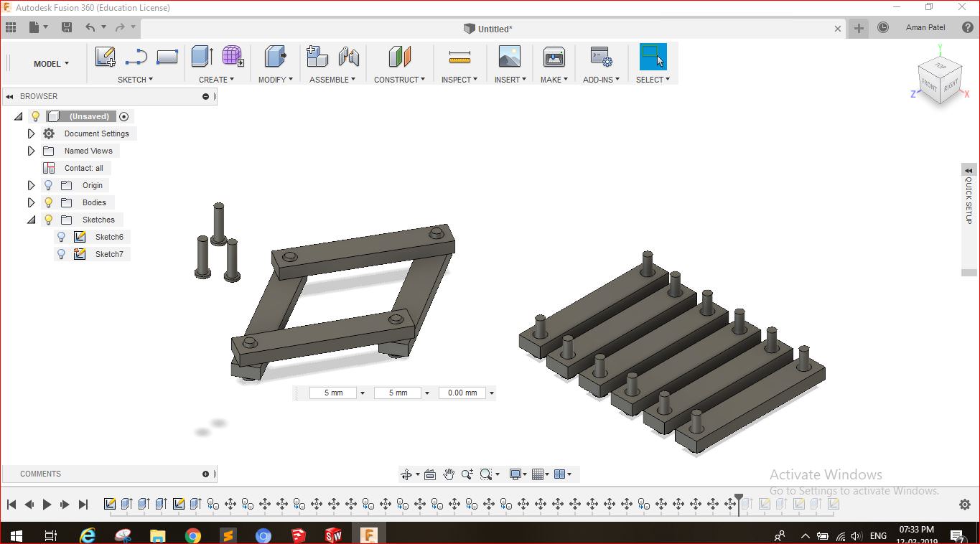Image resolution: width=980 pixels, height=544 pixels.
Task: Click the Orbit navigation tool
Action: click(x=406, y=474)
